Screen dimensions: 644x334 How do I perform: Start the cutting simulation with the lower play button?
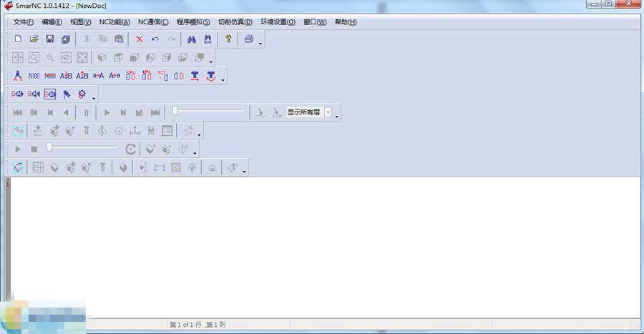pyautogui.click(x=18, y=149)
